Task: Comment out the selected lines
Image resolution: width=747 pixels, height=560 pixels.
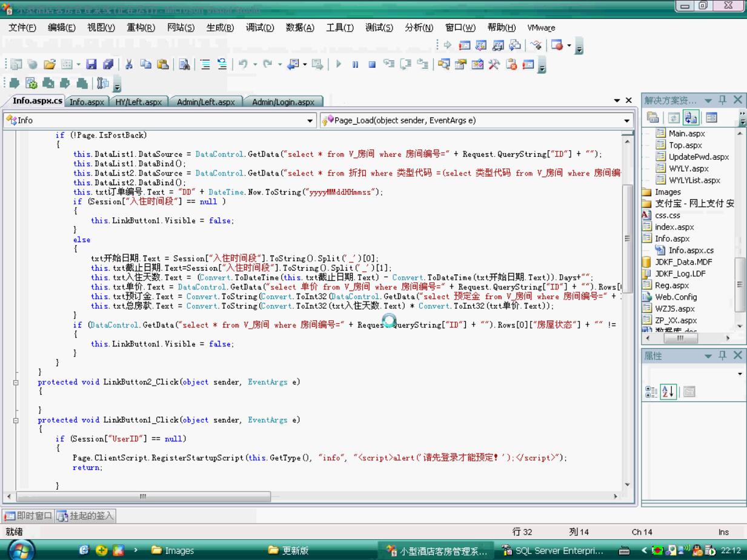Action: point(206,64)
